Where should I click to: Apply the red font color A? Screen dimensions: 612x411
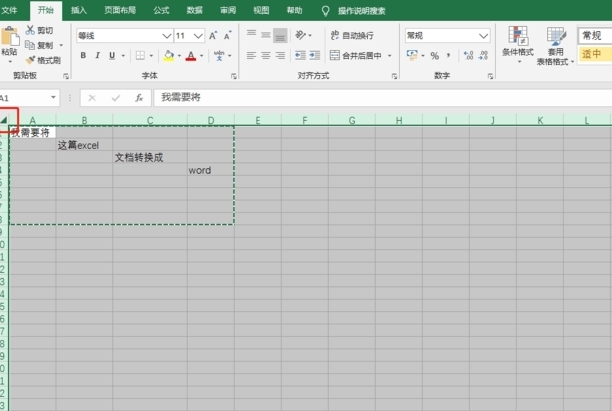pyautogui.click(x=191, y=55)
